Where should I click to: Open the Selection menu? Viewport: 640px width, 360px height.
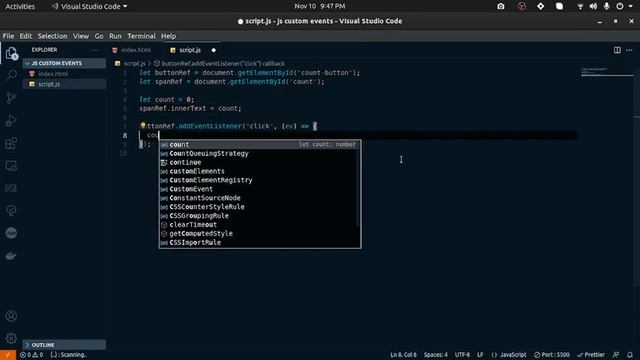click(53, 36)
